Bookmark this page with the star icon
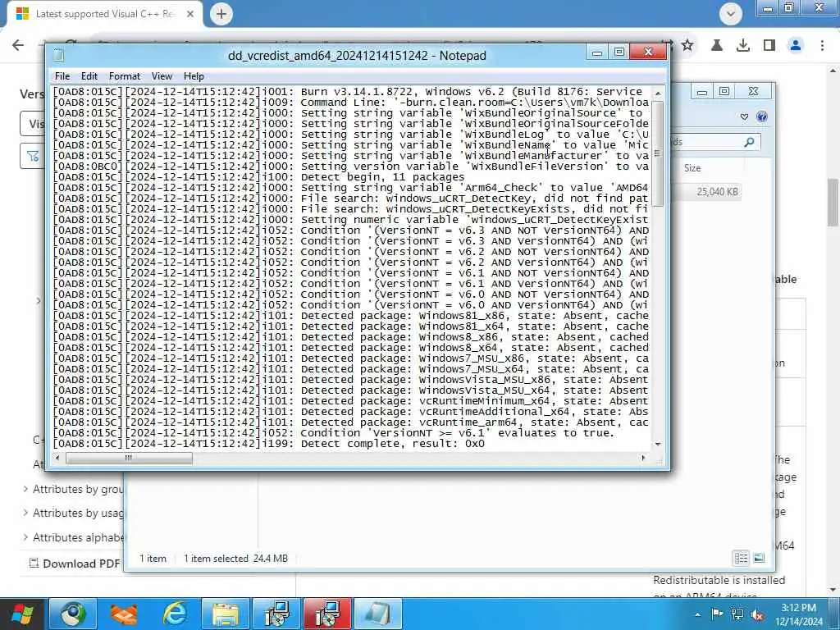Viewport: 840px width, 630px height. (687, 46)
